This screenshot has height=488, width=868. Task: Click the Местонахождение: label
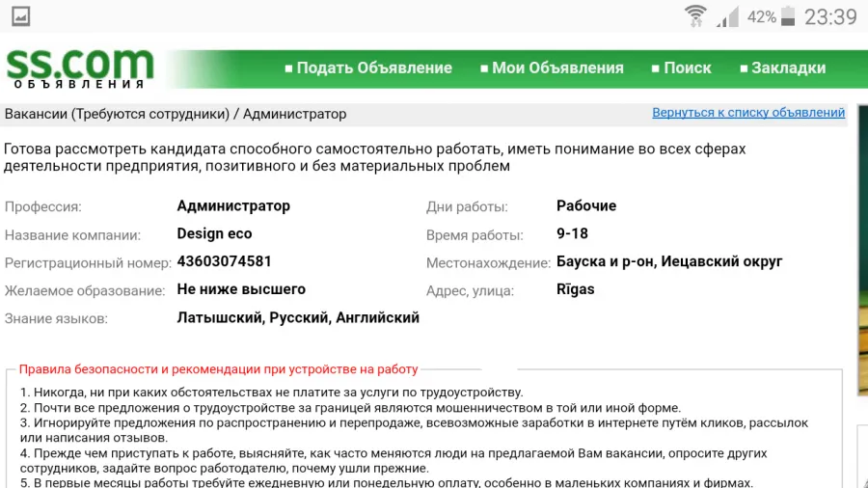(488, 263)
